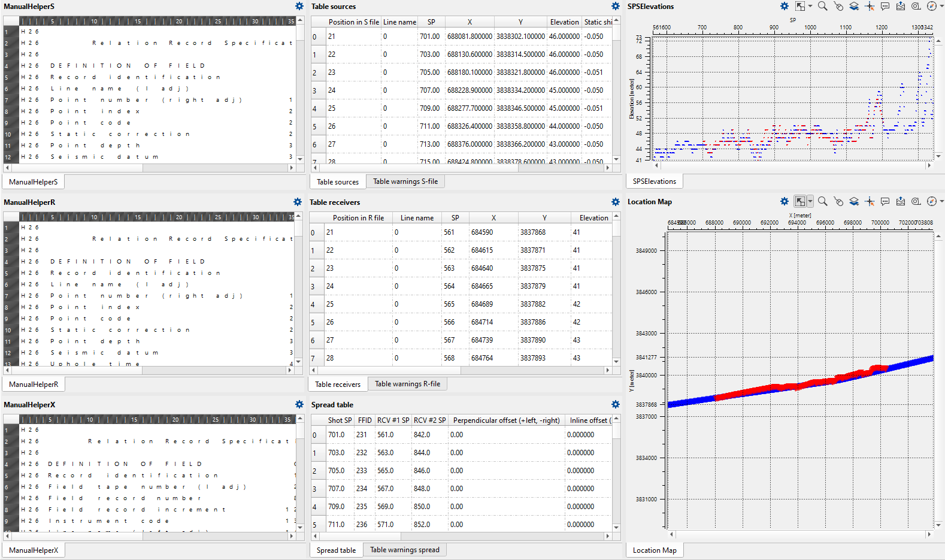Click export image icon in SPSElevations toolbar
This screenshot has width=945, height=560.
click(901, 6)
